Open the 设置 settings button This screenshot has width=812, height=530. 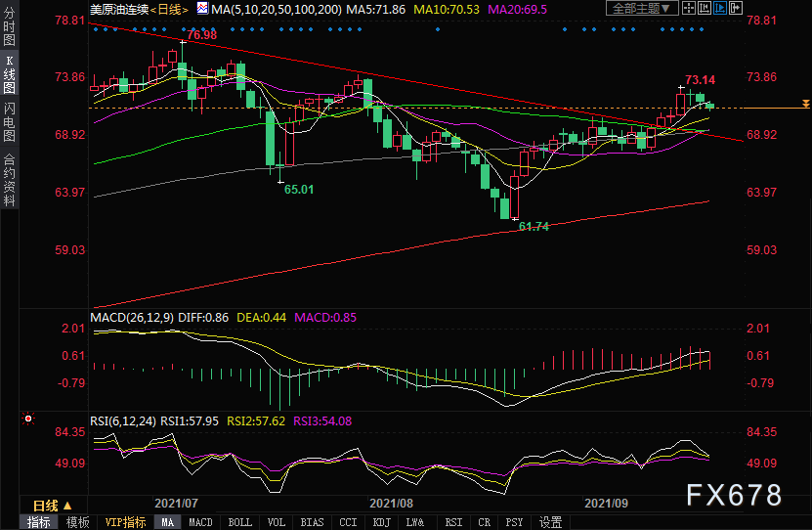pos(550,522)
